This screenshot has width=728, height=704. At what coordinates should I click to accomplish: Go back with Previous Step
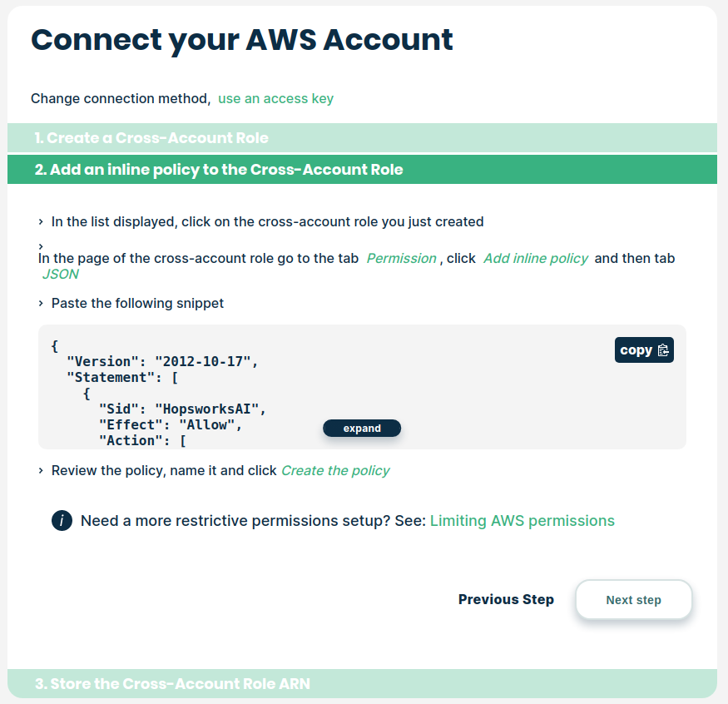coord(506,600)
